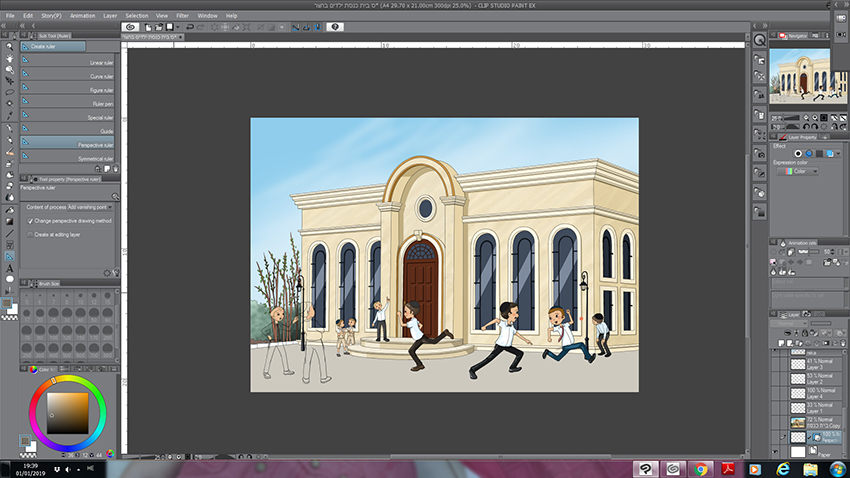Open the Filter menu
The height and width of the screenshot is (478, 850).
click(182, 16)
